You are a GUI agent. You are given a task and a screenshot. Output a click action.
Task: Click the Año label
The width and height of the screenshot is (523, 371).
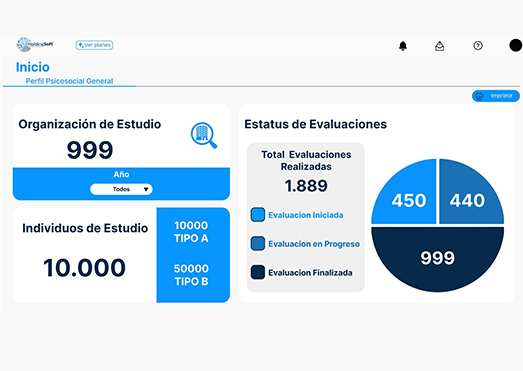(121, 174)
